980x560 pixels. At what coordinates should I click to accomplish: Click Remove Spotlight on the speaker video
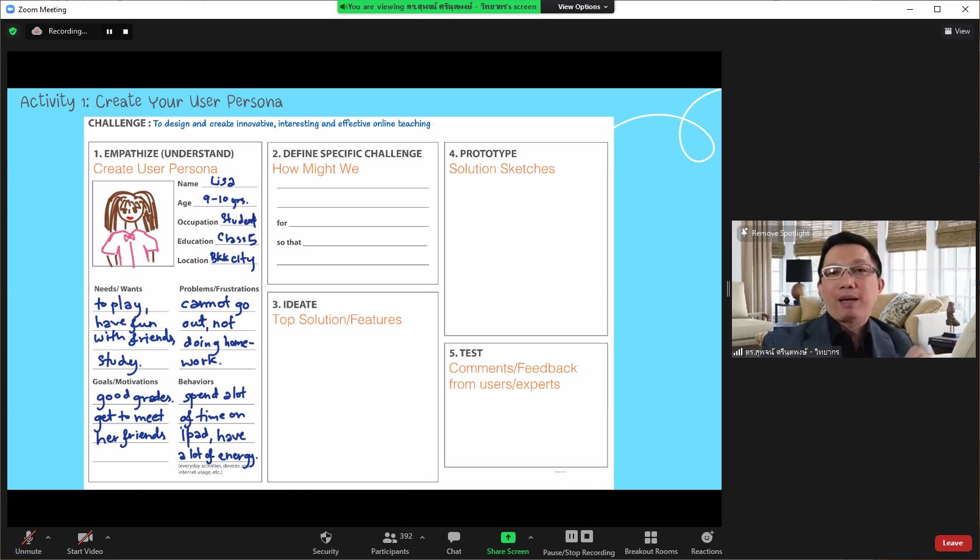775,233
